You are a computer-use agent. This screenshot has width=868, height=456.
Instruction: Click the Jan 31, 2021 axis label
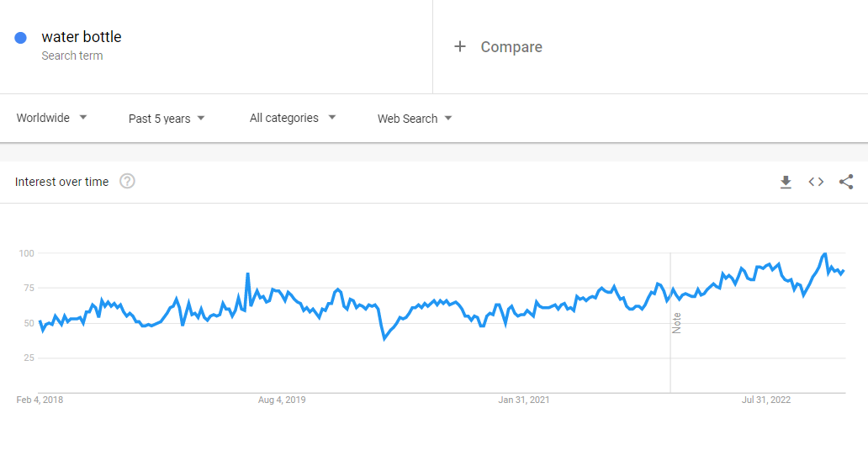524,400
